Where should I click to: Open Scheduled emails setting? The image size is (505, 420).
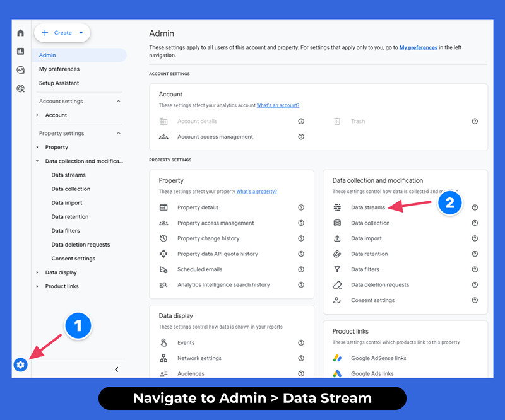click(199, 269)
